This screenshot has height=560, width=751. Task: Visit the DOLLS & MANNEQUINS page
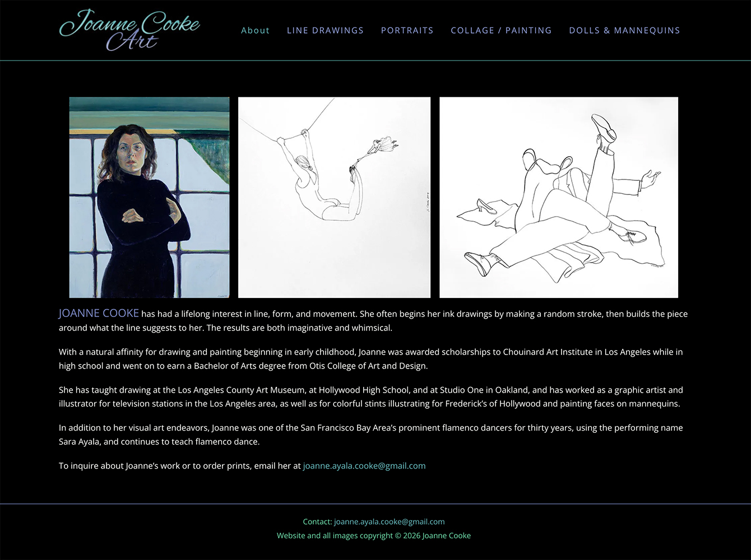click(x=624, y=30)
